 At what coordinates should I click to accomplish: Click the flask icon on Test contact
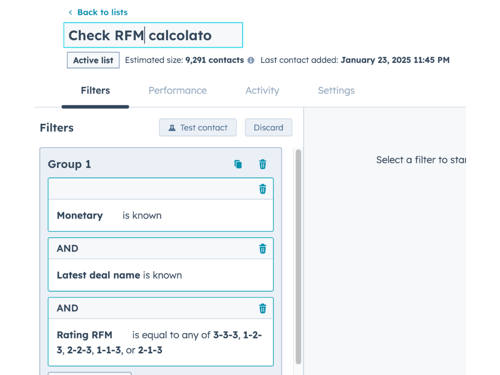pyautogui.click(x=172, y=128)
